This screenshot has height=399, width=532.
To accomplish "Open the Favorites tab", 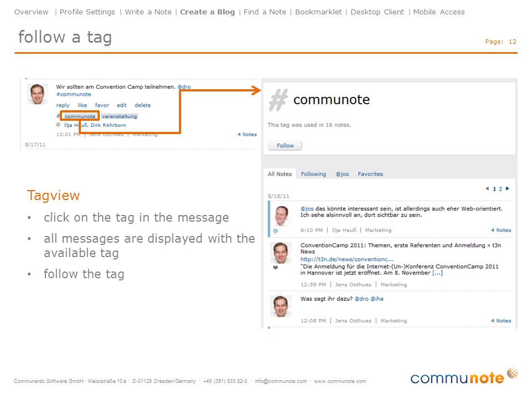I will coord(370,174).
